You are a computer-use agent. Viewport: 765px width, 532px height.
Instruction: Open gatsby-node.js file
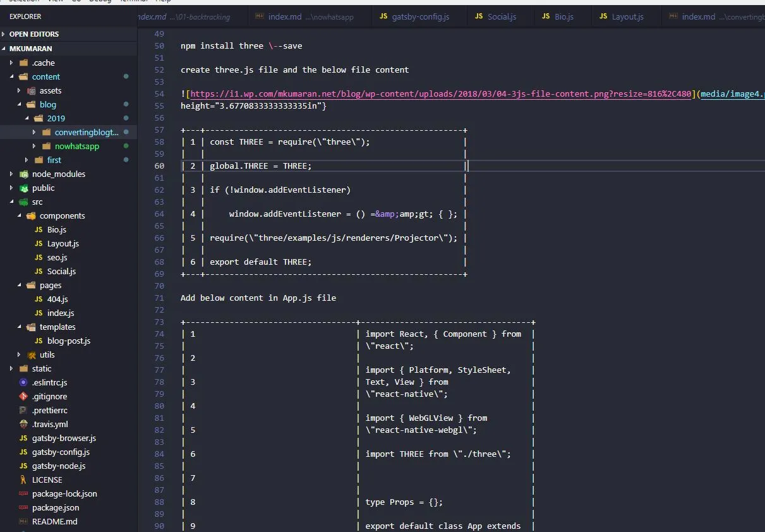(59, 466)
